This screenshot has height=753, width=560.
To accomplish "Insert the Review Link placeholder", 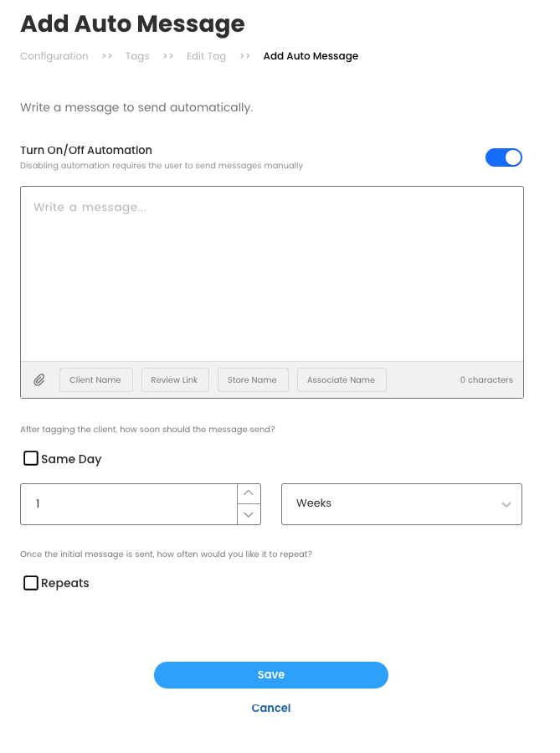I will point(174,380).
